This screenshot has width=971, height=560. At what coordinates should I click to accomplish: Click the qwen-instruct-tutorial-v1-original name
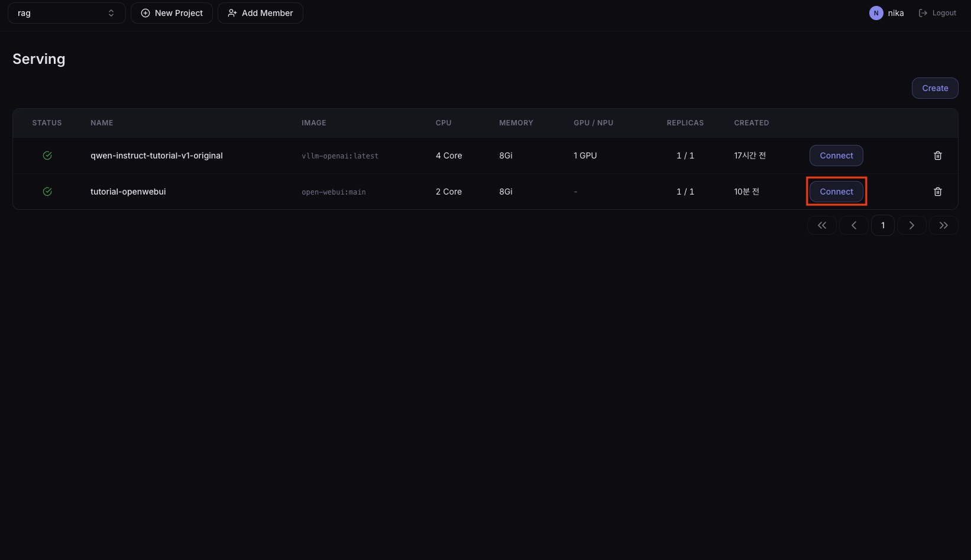click(x=157, y=156)
